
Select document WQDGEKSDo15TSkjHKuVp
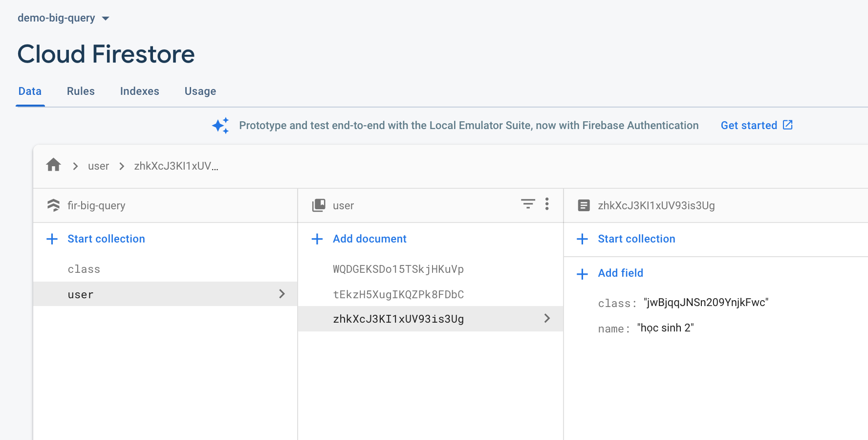click(x=398, y=269)
